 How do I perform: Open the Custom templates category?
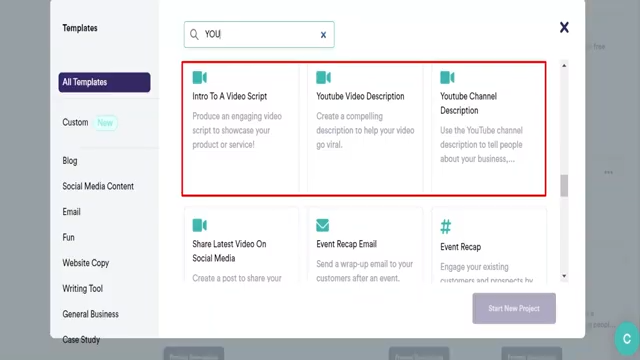[x=75, y=122]
